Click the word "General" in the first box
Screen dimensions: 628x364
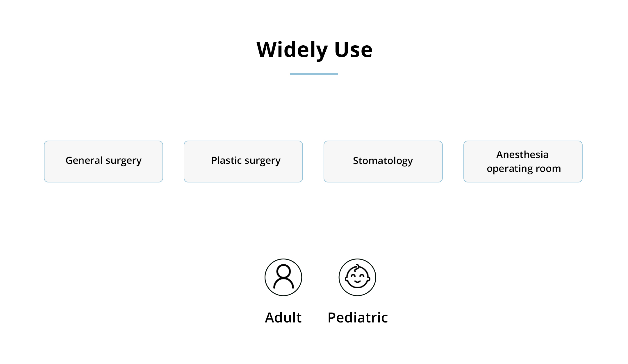pyautogui.click(x=84, y=160)
